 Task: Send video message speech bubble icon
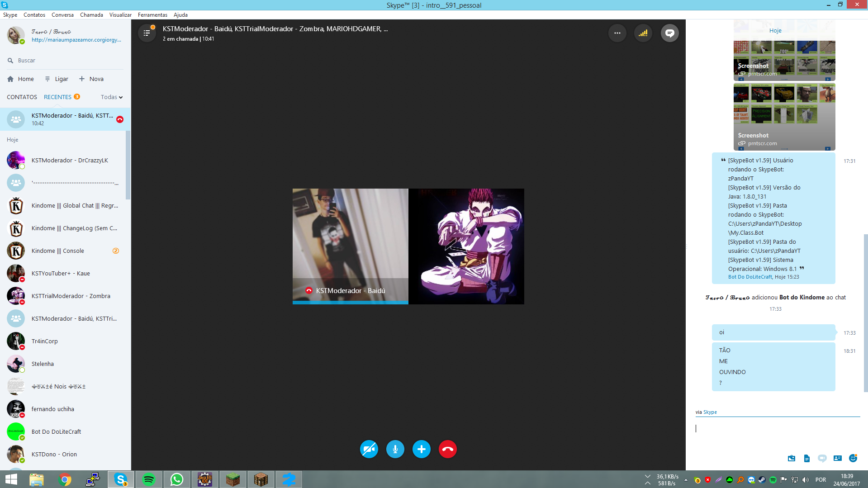point(822,459)
